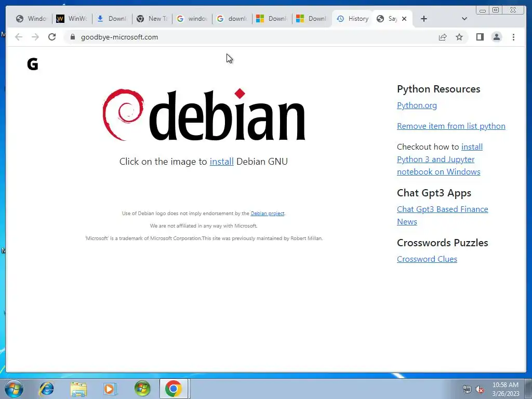Image resolution: width=532 pixels, height=399 pixels.
Task: Click the Debian logo image
Action: tap(204, 115)
